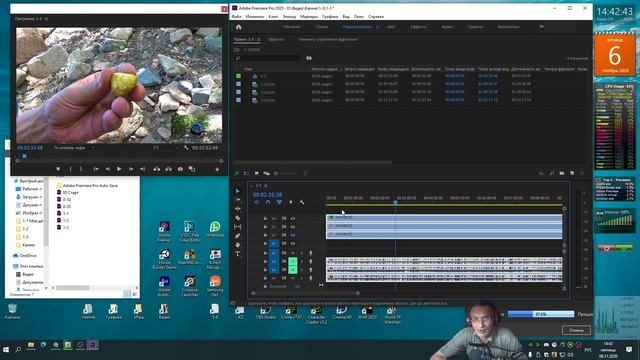Screen dimensions: 640x360
Task: Click Go to In point button
Action: point(96,169)
